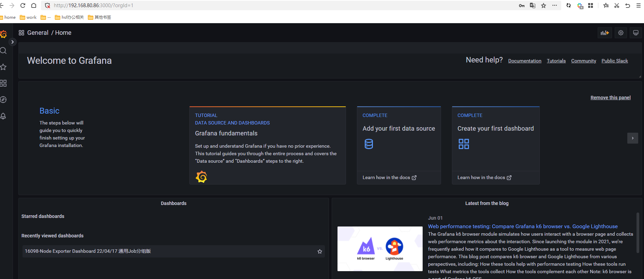Open the work bookmark folder
644x279 pixels.
coord(28,17)
